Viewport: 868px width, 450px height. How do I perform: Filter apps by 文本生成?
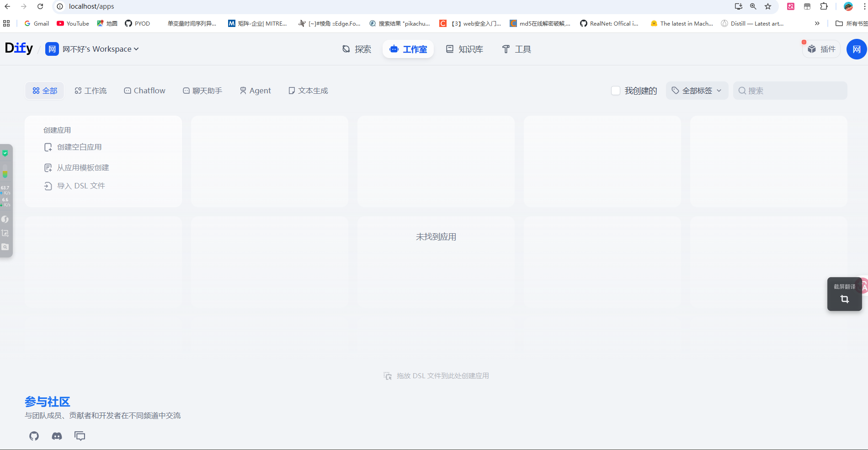pos(308,91)
